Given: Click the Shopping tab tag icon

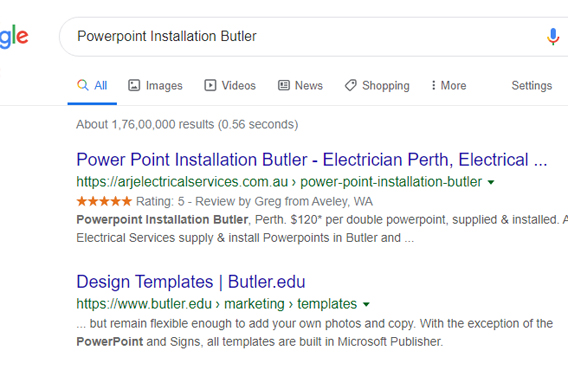Looking at the screenshot, I should (350, 86).
